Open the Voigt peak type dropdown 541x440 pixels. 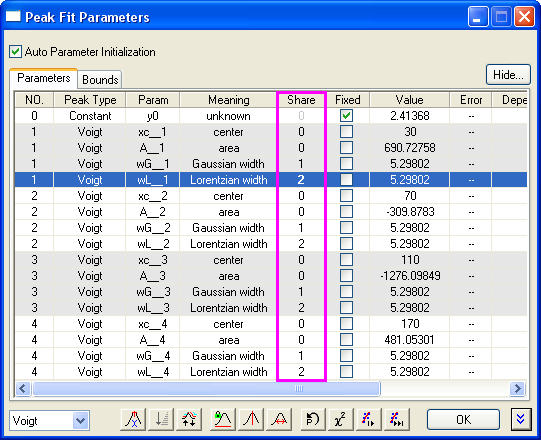(x=80, y=420)
